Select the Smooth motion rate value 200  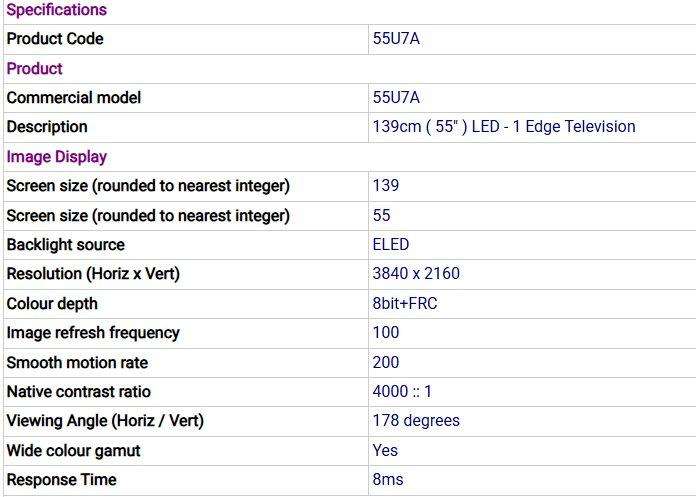[x=386, y=363]
